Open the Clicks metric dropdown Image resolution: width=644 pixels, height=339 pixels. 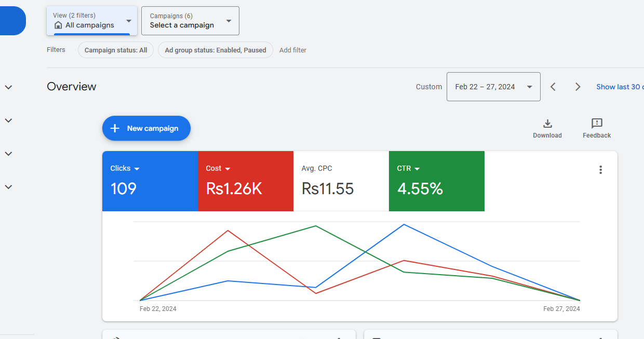tap(137, 169)
